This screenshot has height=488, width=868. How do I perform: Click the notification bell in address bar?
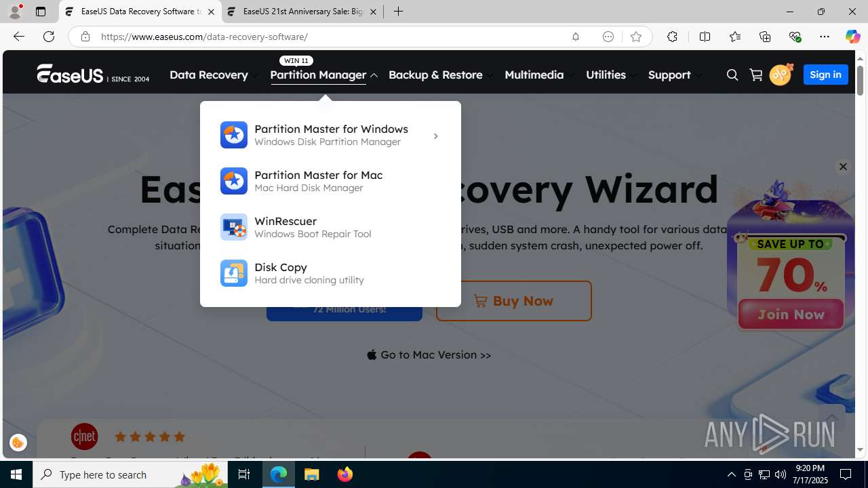tap(576, 37)
